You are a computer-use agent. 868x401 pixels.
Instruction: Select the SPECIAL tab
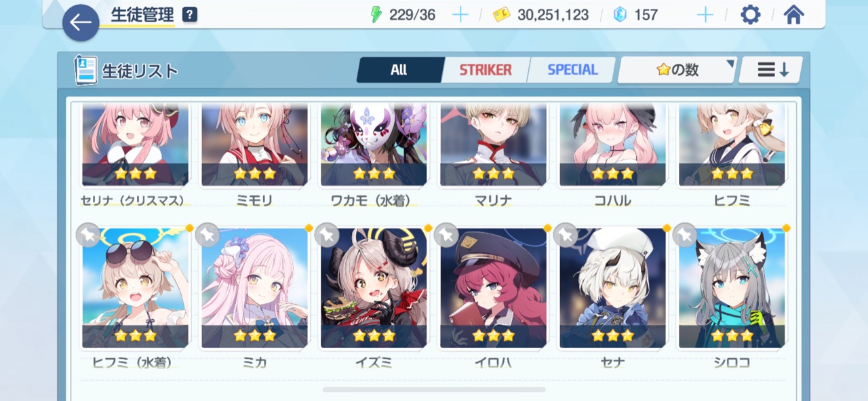(x=572, y=70)
